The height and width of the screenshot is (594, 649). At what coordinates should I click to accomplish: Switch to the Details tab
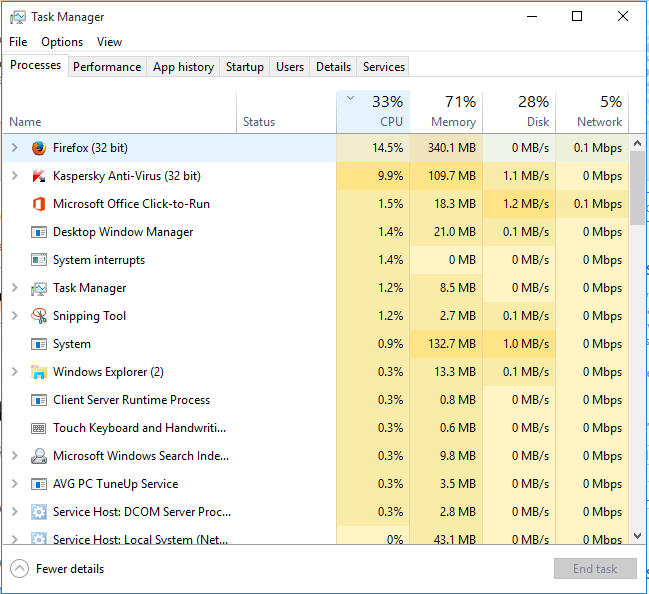click(333, 67)
